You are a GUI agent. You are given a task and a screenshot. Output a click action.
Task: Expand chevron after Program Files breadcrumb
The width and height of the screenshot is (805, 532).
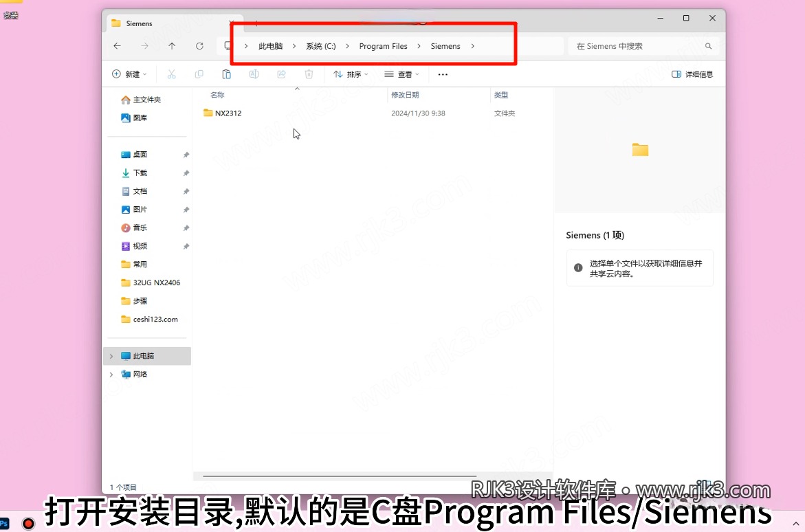pyautogui.click(x=419, y=46)
